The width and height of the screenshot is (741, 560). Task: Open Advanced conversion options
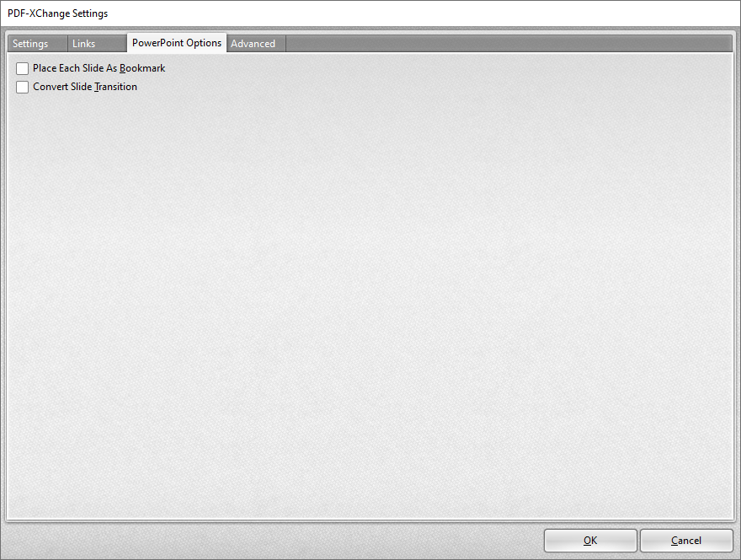[x=253, y=43]
